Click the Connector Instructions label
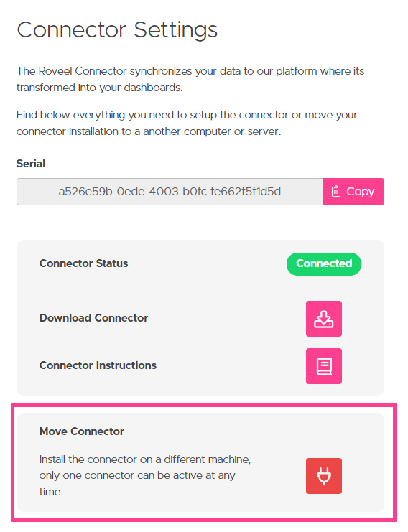The width and height of the screenshot is (408, 532). pos(98,365)
